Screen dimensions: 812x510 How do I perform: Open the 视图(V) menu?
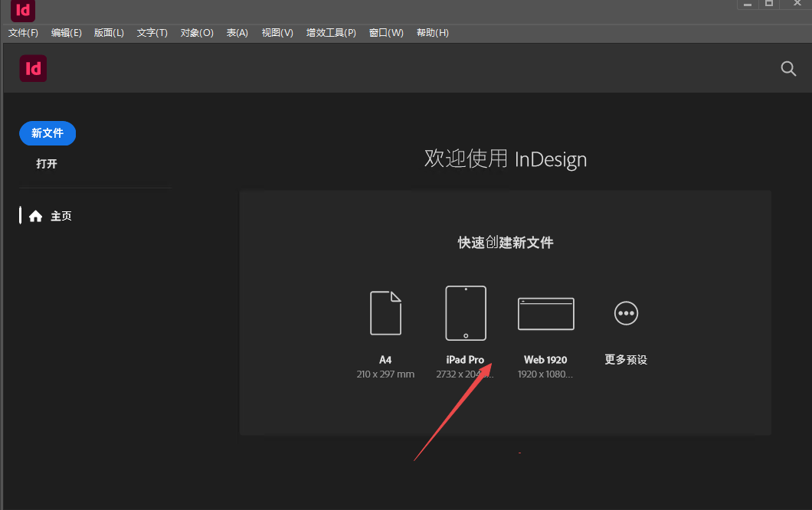click(x=277, y=33)
